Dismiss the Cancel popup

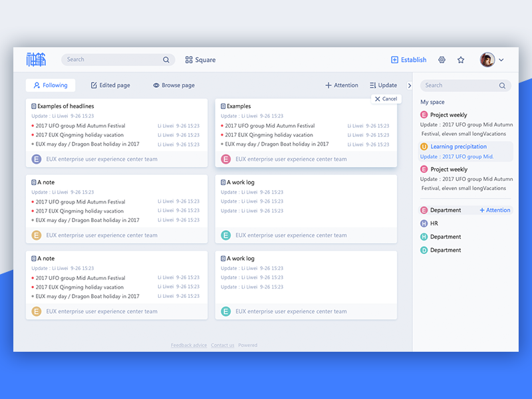(x=386, y=98)
